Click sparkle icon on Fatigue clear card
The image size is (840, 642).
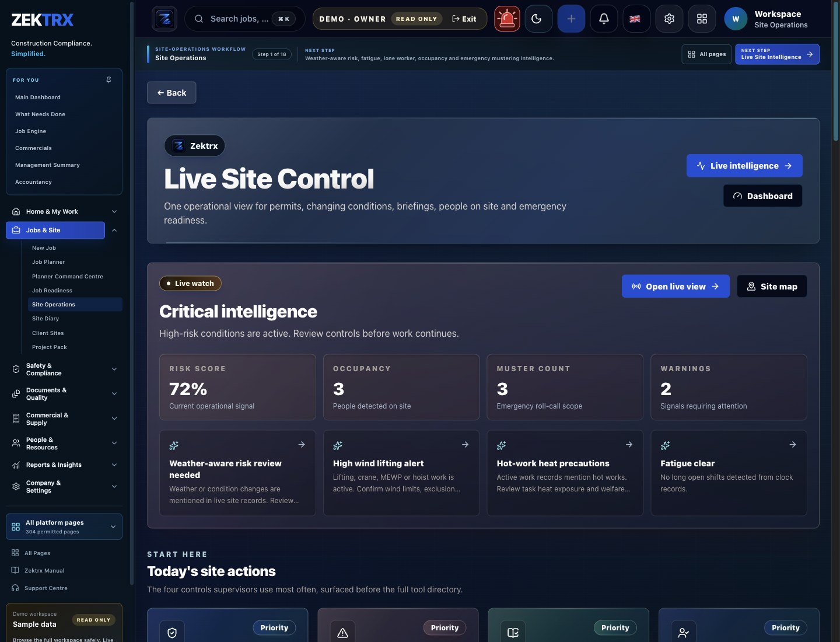[x=666, y=445]
